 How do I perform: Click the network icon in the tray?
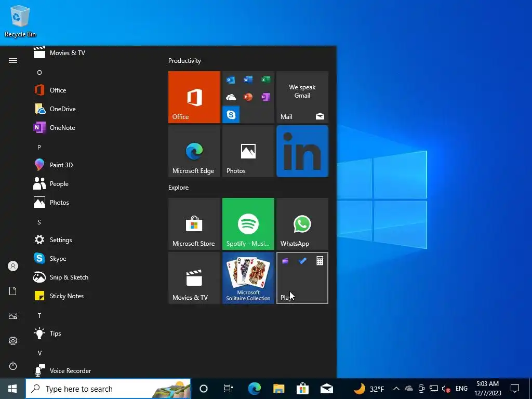tap(434, 389)
